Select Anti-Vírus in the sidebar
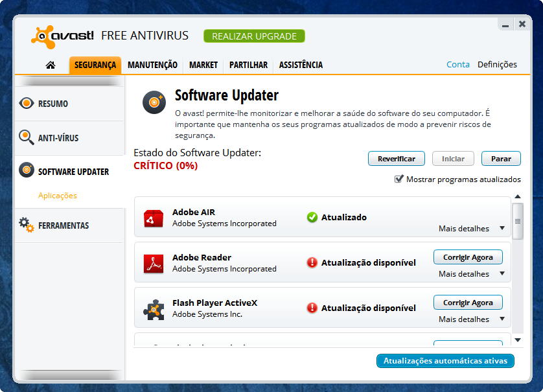 [69, 138]
